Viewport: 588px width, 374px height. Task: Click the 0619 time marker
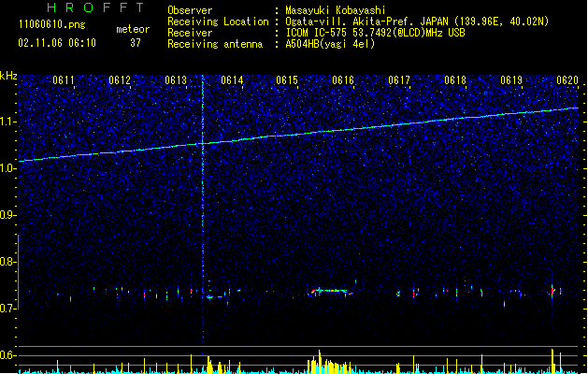pos(511,80)
